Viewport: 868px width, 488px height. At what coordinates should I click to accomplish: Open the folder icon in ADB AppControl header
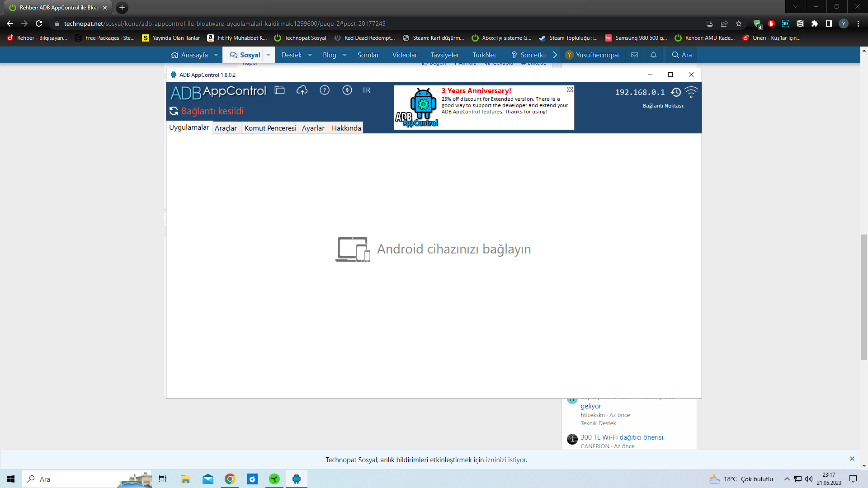(280, 90)
